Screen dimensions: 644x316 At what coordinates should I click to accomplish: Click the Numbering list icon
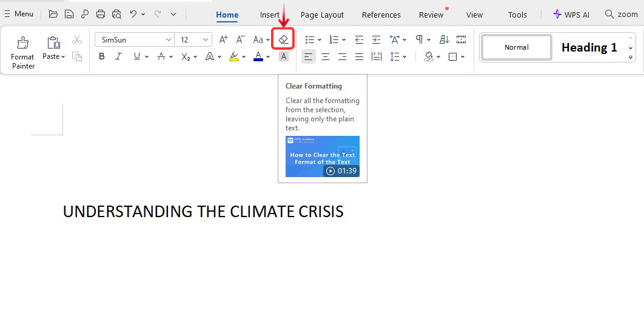(334, 40)
